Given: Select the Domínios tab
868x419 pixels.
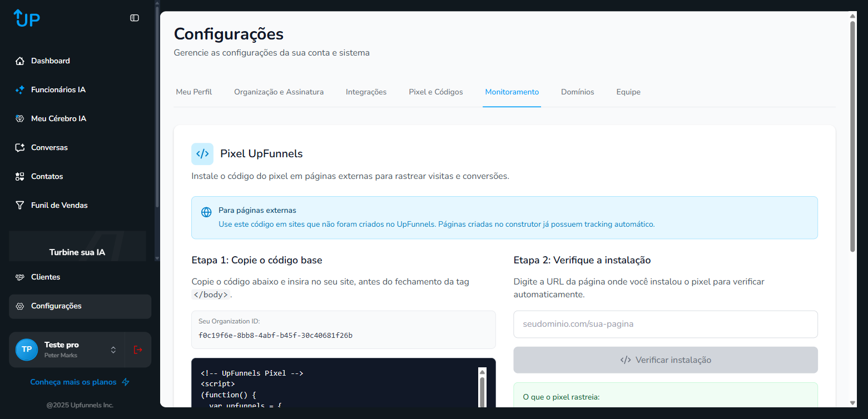Looking at the screenshot, I should pyautogui.click(x=577, y=92).
